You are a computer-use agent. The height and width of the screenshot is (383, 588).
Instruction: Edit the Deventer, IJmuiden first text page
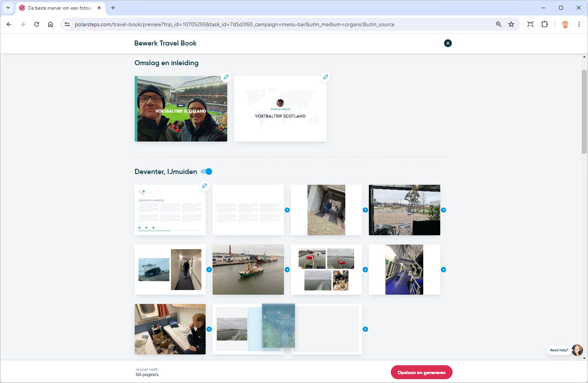(x=204, y=186)
